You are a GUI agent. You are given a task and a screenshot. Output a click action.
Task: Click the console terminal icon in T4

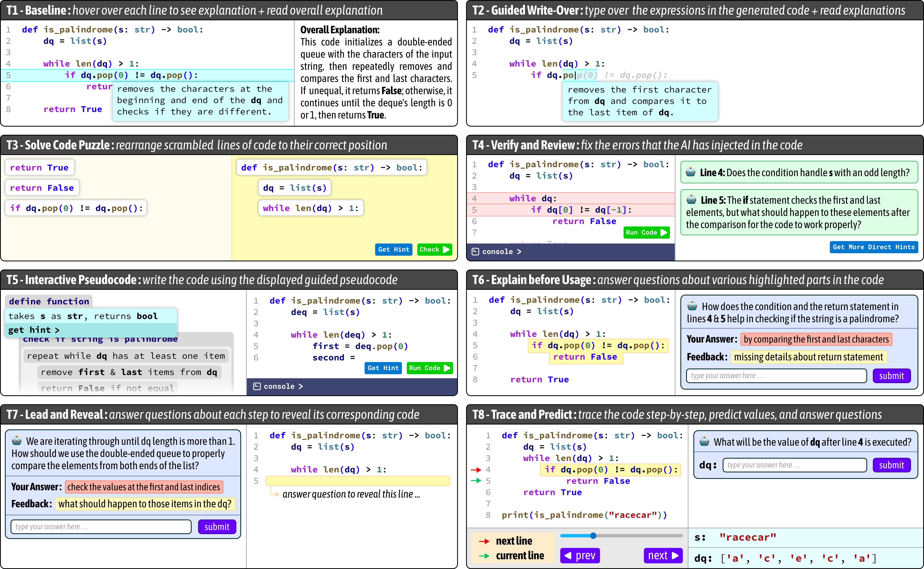coord(475,251)
